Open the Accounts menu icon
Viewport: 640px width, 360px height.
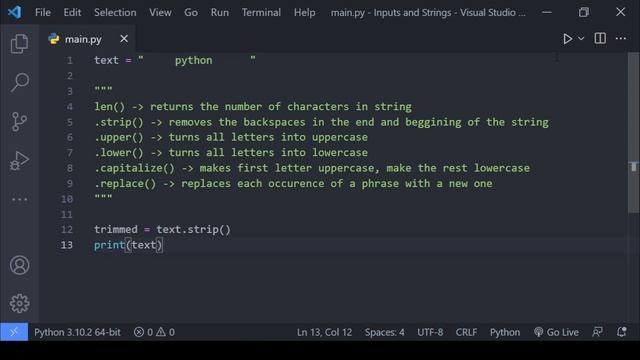coord(19,265)
